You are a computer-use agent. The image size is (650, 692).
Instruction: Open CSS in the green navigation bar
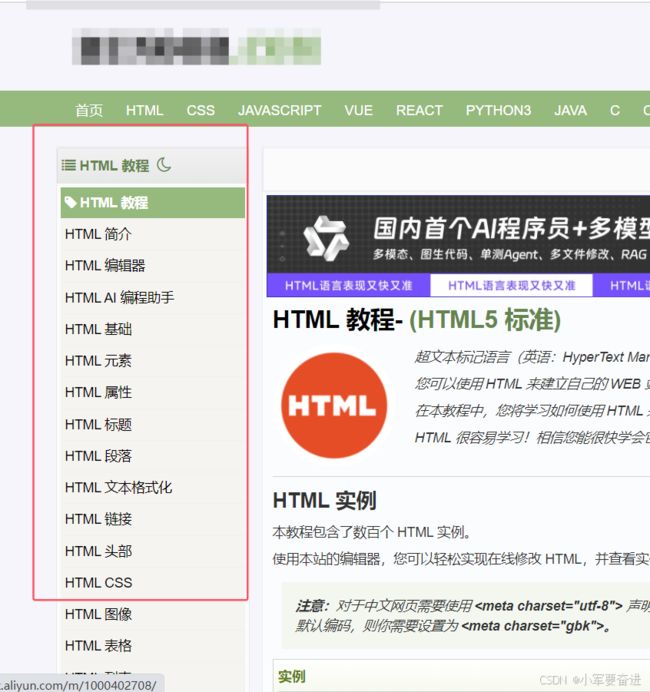click(200, 110)
